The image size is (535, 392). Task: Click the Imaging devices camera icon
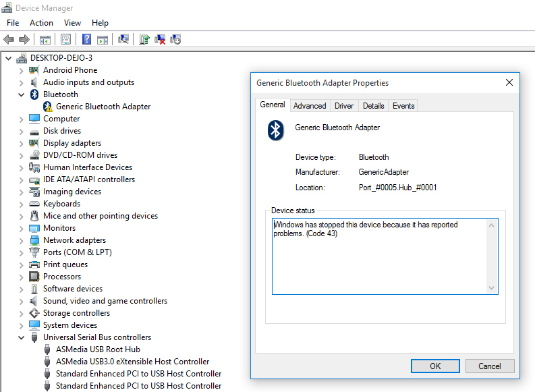pyautogui.click(x=34, y=192)
